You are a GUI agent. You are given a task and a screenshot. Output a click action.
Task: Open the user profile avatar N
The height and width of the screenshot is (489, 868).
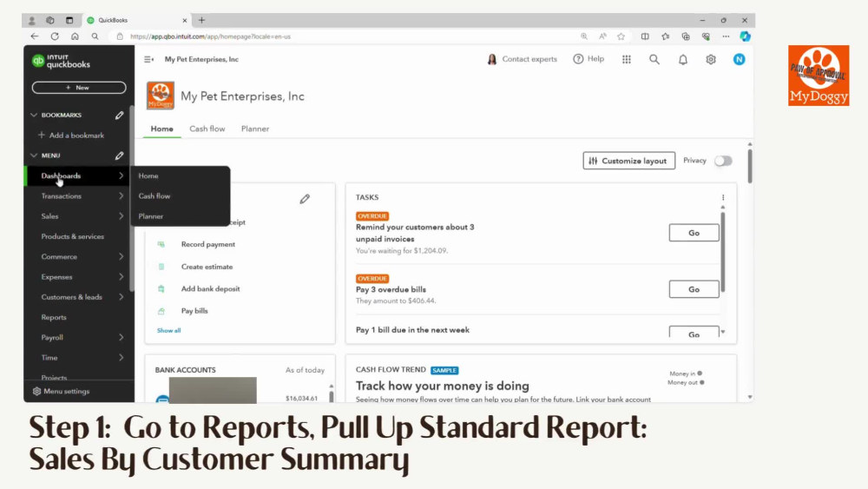(739, 59)
